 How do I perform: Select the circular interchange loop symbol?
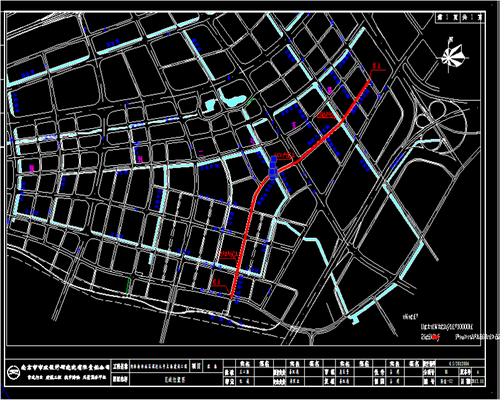click(x=436, y=108)
